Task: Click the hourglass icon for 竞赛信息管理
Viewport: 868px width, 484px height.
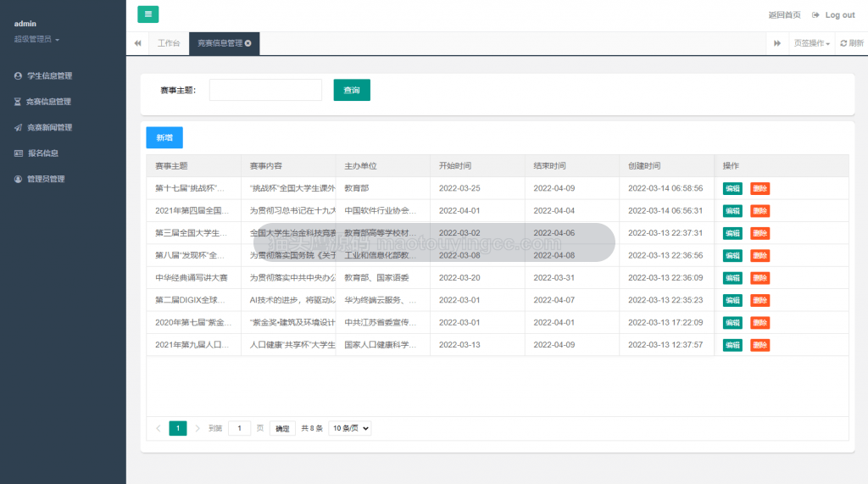Action: click(18, 102)
